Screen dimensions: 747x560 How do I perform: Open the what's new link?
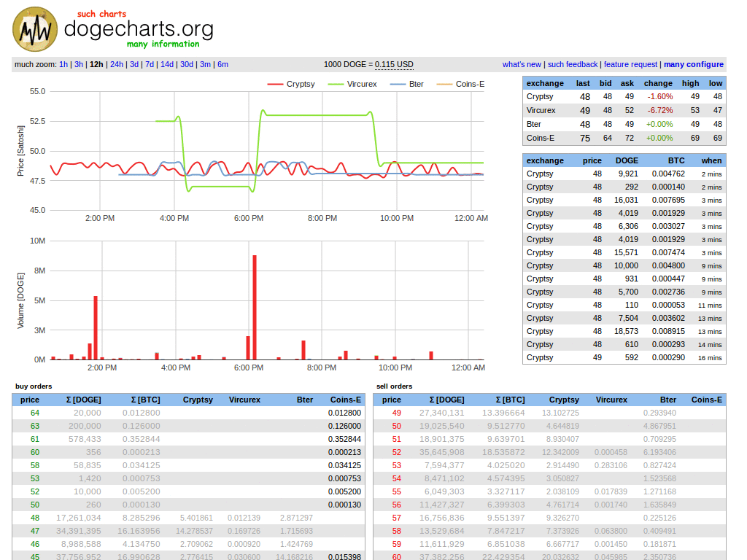point(522,64)
